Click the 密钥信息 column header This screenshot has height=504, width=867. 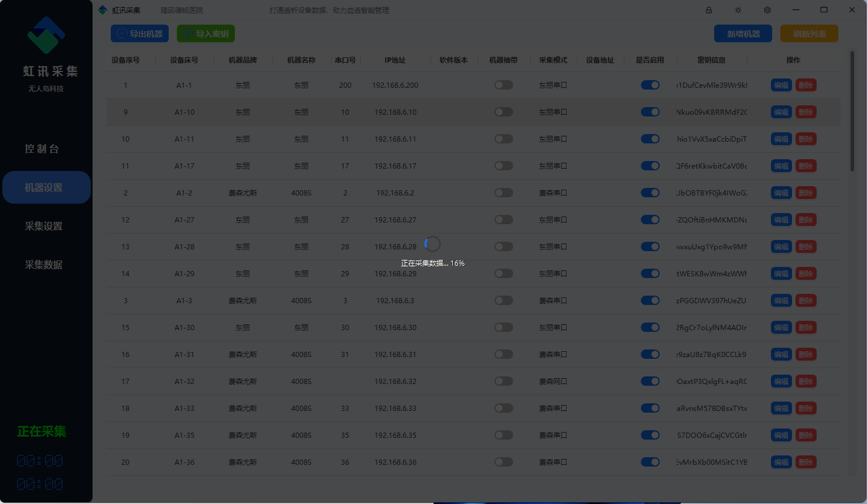pyautogui.click(x=711, y=60)
